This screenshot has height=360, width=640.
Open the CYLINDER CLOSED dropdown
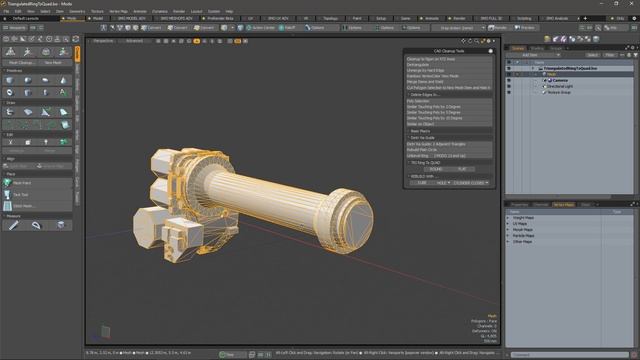pyautogui.click(x=471, y=183)
